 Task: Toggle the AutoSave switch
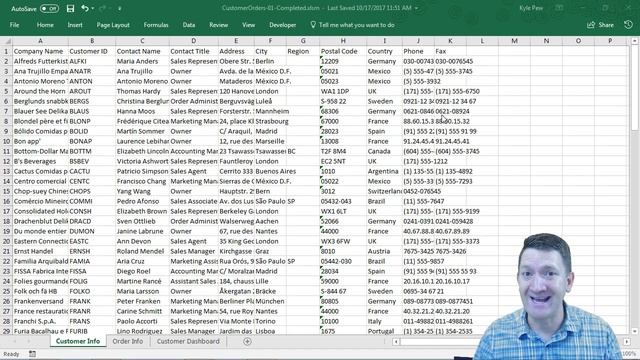pos(49,9)
